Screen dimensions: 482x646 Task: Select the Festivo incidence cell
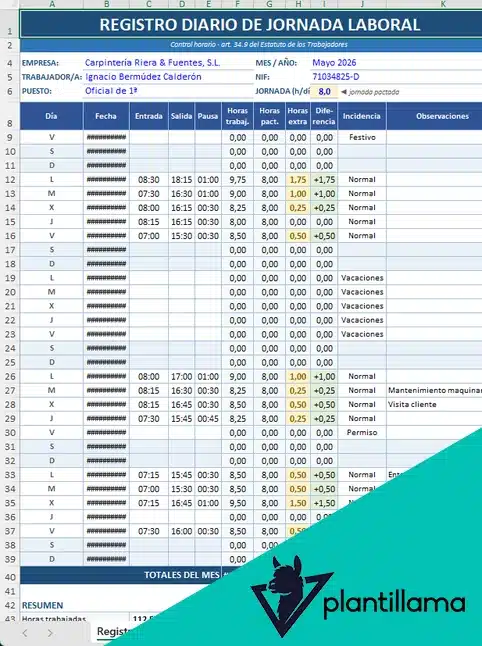362,137
